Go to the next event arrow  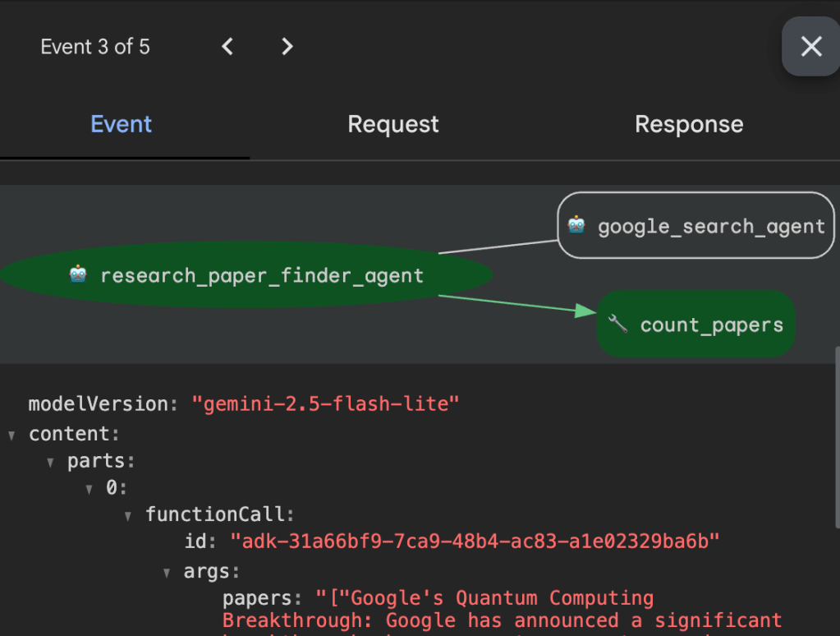point(287,47)
